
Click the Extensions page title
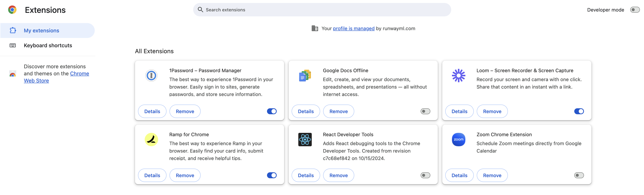pos(45,10)
